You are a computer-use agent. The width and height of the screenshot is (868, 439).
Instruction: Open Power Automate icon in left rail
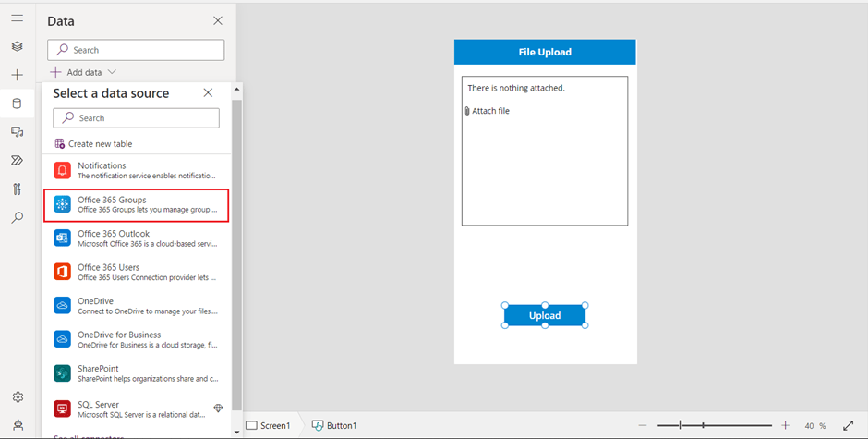pos(17,161)
